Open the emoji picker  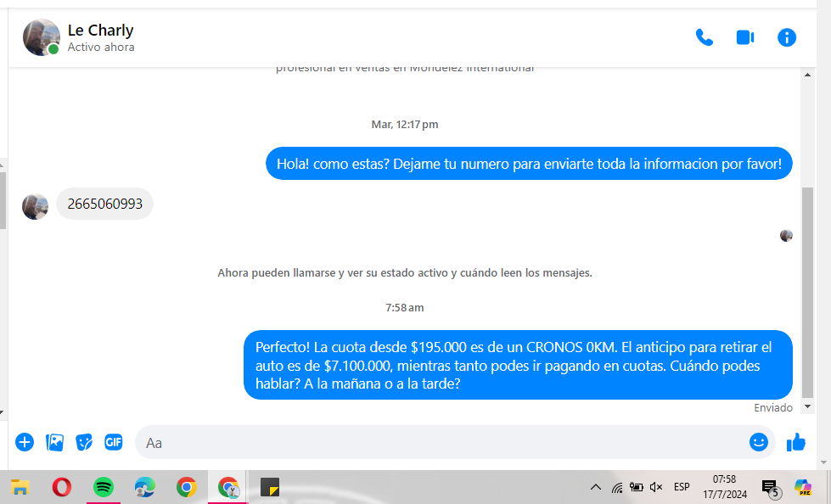pyautogui.click(x=758, y=442)
